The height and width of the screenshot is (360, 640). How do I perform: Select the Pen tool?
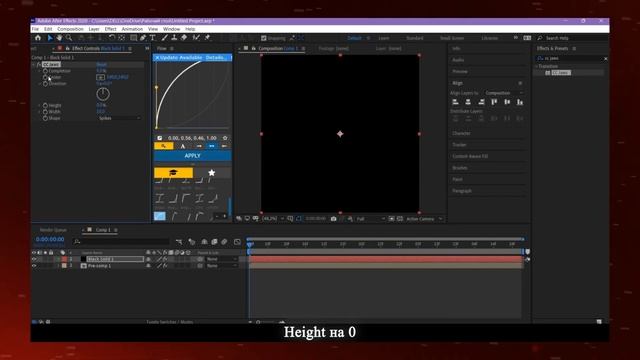143,38
